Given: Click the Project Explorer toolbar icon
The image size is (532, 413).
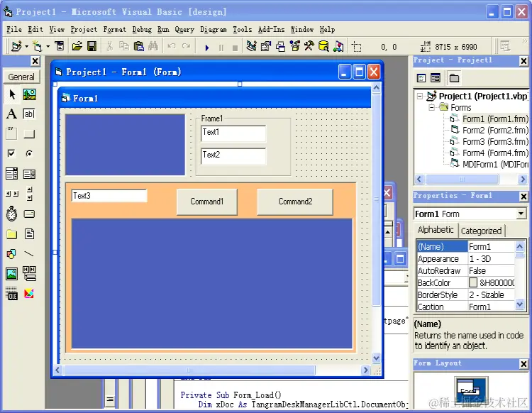Looking at the screenshot, I should pos(251,46).
